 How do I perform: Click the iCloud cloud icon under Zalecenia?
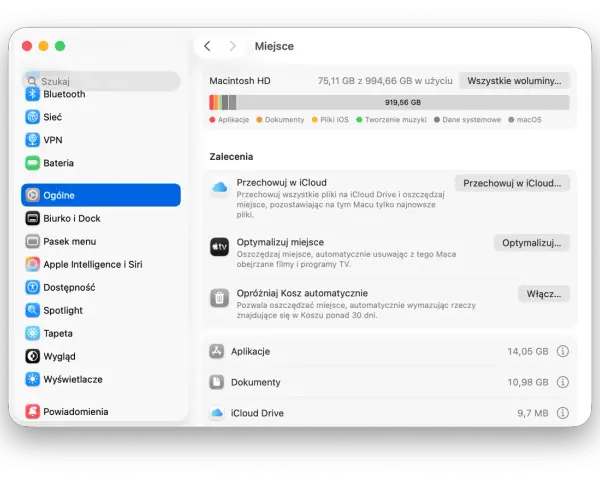point(220,188)
